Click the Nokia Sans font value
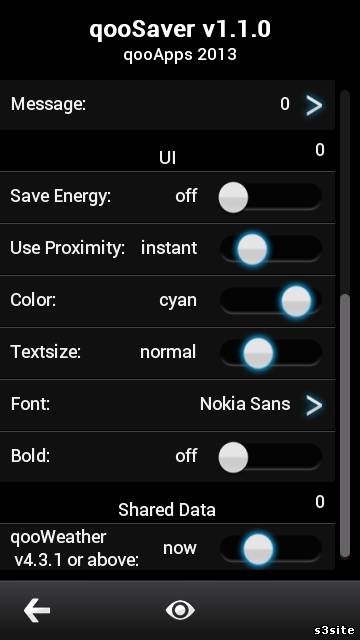The image size is (360, 640). (x=245, y=404)
